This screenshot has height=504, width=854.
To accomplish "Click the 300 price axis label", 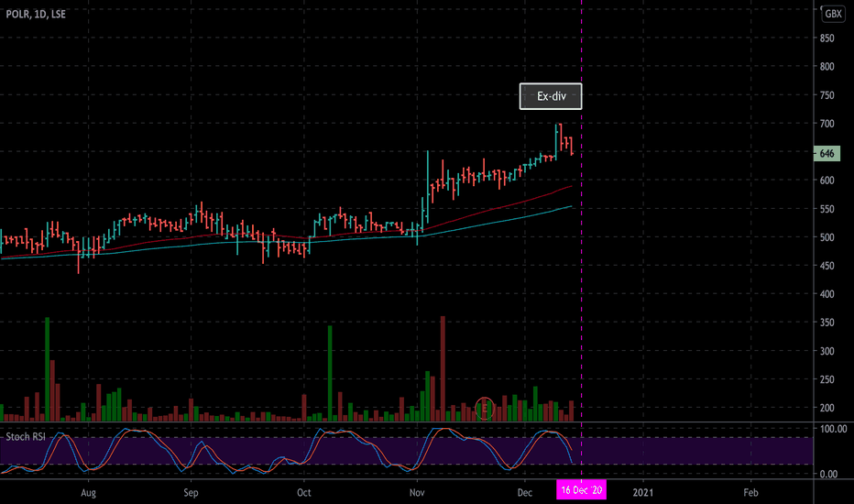I will 827,352.
